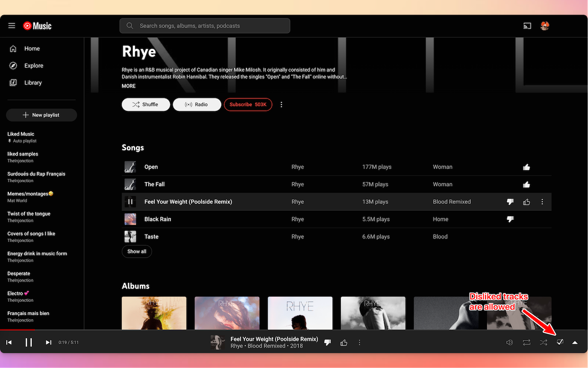This screenshot has width=588, height=368.
Task: Like the playing Feel Your Weight remix
Action: [x=344, y=342]
